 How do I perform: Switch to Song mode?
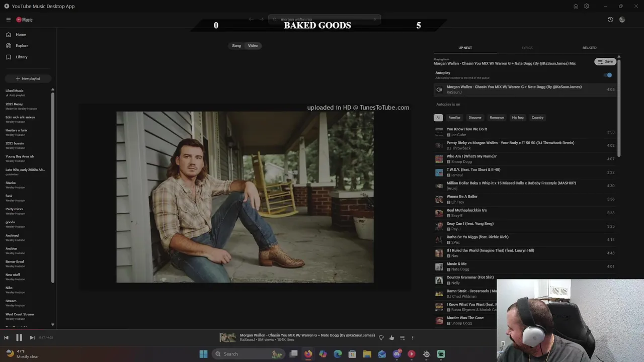(236, 46)
